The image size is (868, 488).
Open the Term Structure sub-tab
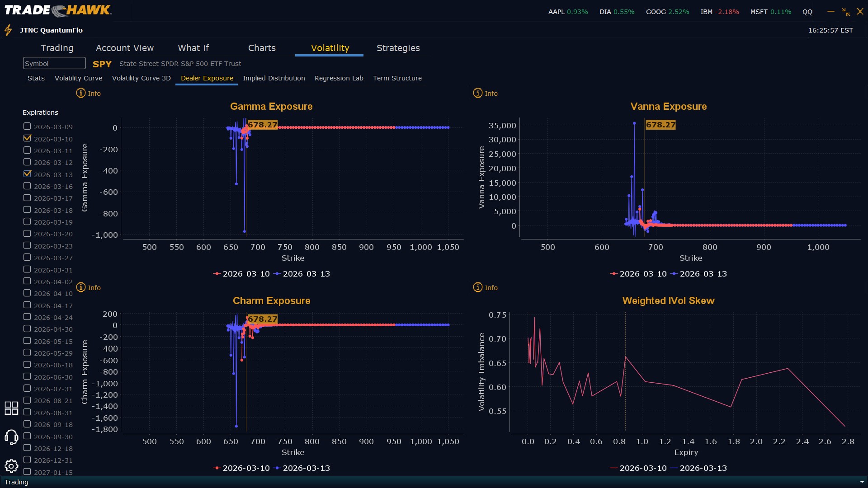pos(397,78)
